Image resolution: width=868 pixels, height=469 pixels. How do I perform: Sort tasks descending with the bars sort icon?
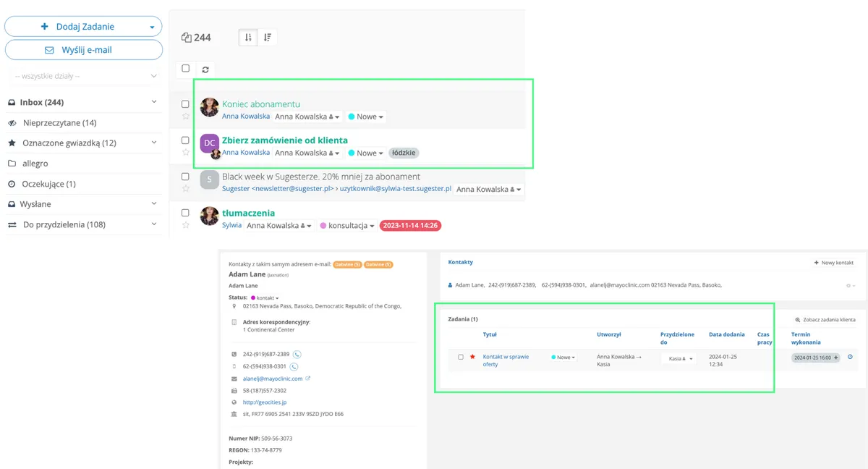tap(268, 38)
